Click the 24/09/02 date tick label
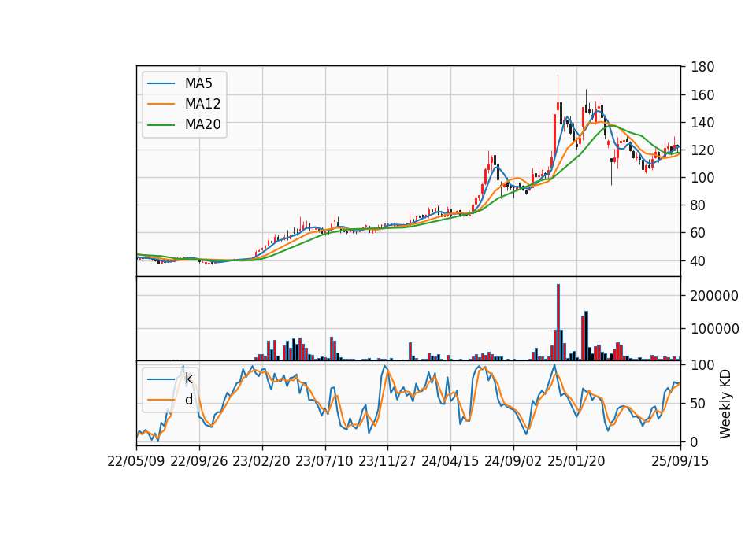The image size is (756, 543). [x=513, y=461]
